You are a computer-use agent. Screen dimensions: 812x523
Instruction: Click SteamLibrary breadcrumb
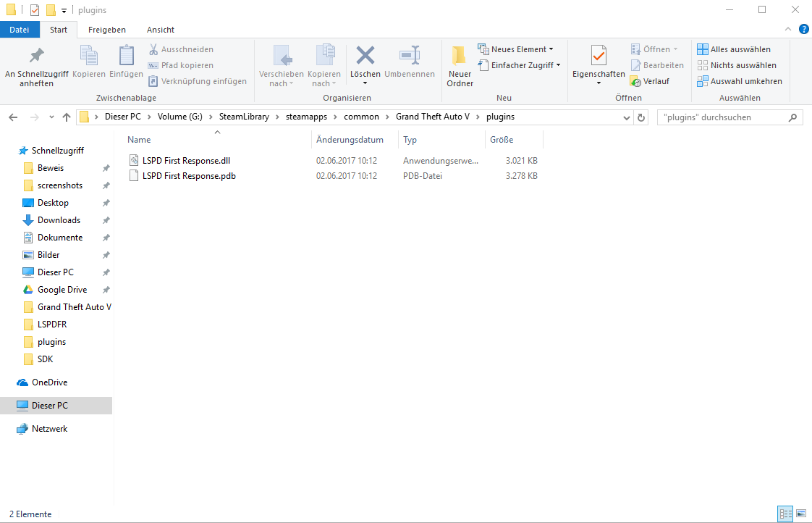244,117
